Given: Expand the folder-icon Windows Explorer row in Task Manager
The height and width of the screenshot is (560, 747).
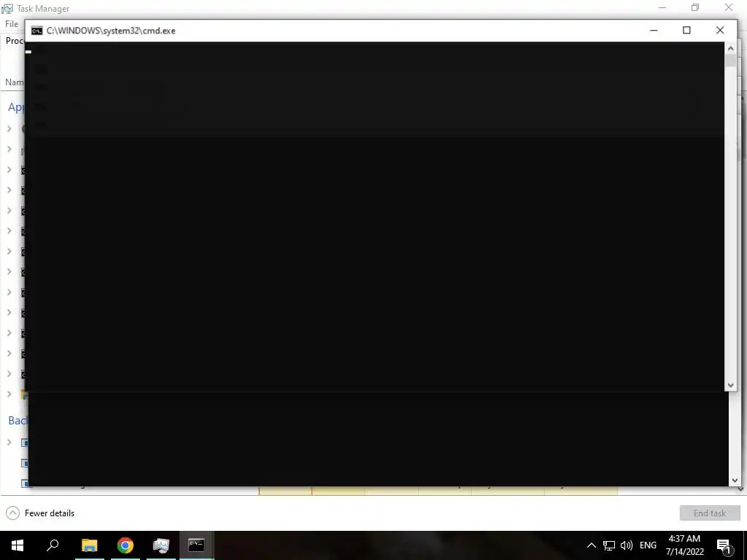Looking at the screenshot, I should tap(9, 394).
